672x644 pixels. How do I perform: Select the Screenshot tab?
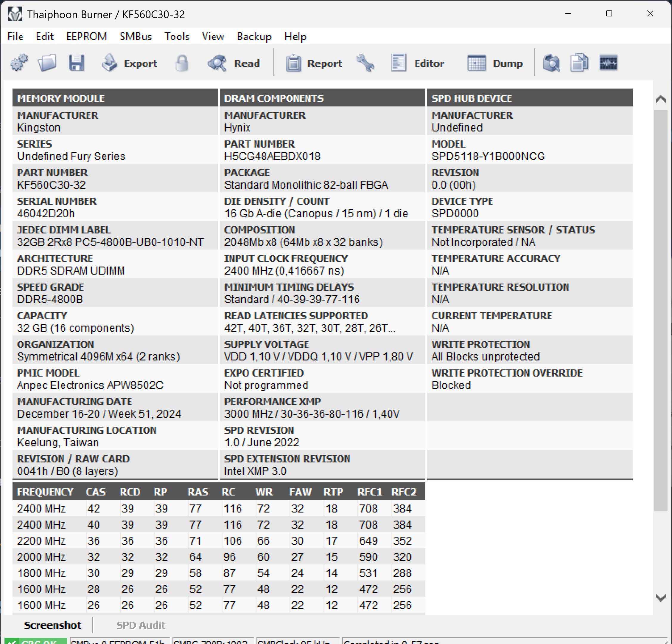click(x=52, y=625)
